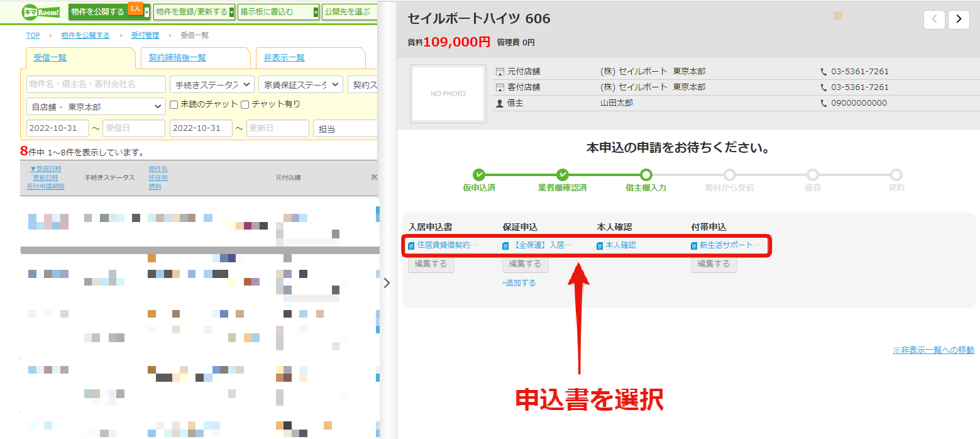Image resolution: width=980 pixels, height=439 pixels.
Task: Click ※非表示一覧への移動 link
Action: point(933,350)
